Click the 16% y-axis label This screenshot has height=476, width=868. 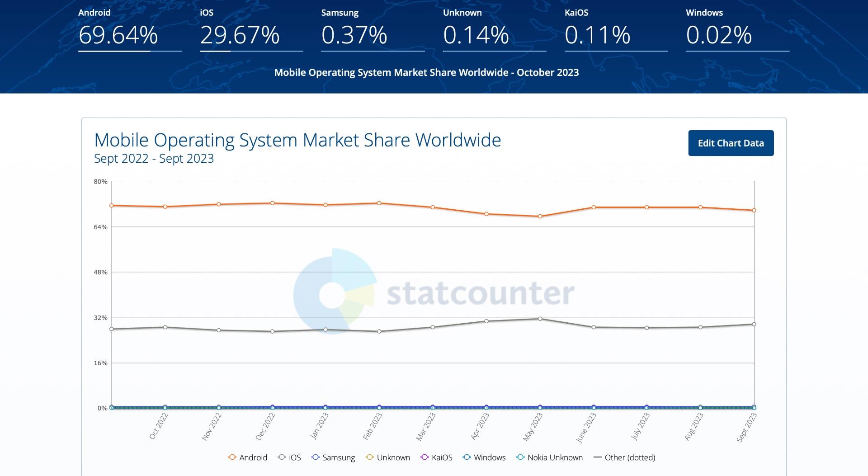pos(101,363)
